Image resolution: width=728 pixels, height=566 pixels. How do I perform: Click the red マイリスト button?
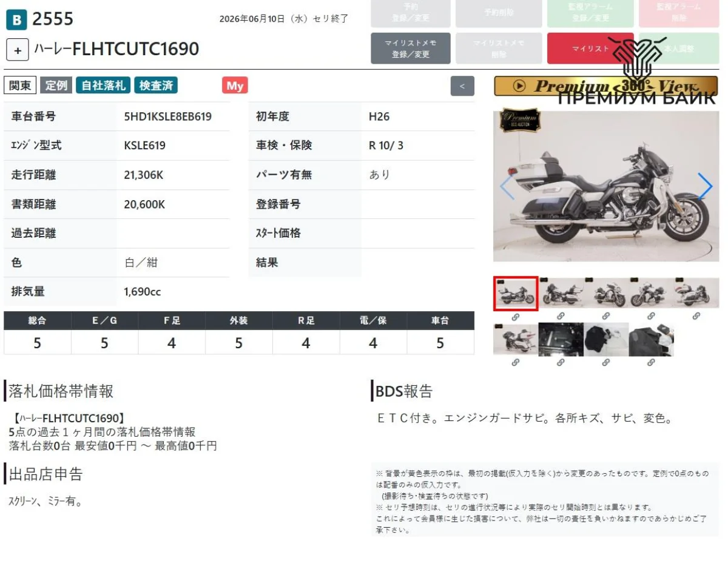tap(590, 49)
